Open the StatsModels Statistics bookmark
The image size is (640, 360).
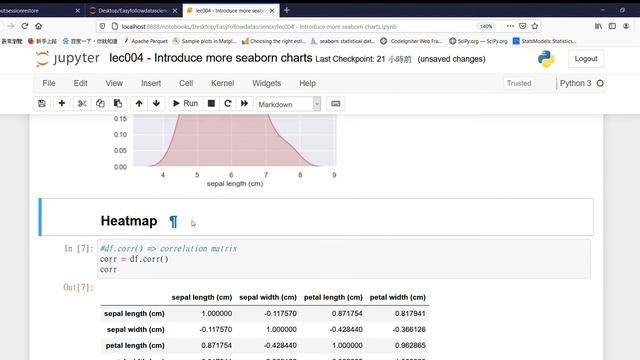(x=544, y=41)
